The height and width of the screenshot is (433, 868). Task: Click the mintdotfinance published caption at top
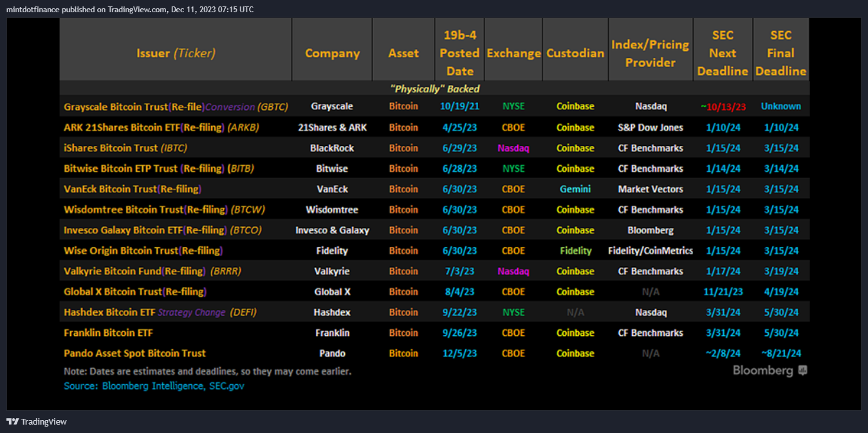click(130, 9)
